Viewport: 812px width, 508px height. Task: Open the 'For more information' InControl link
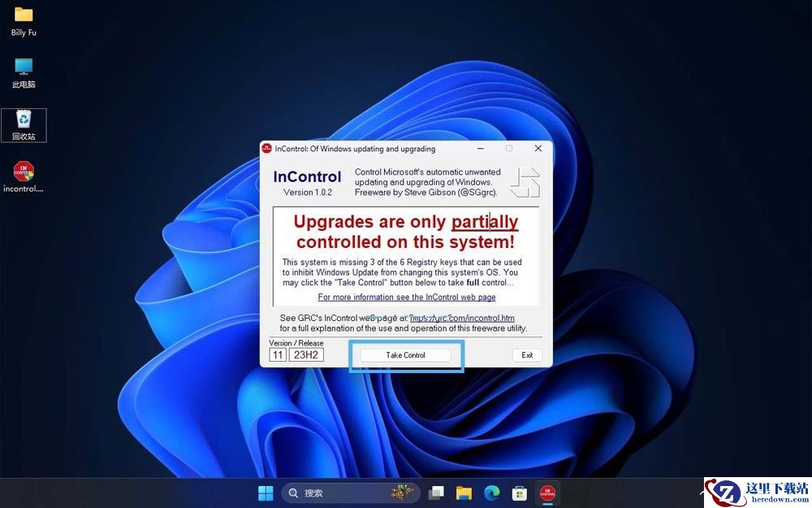407,297
